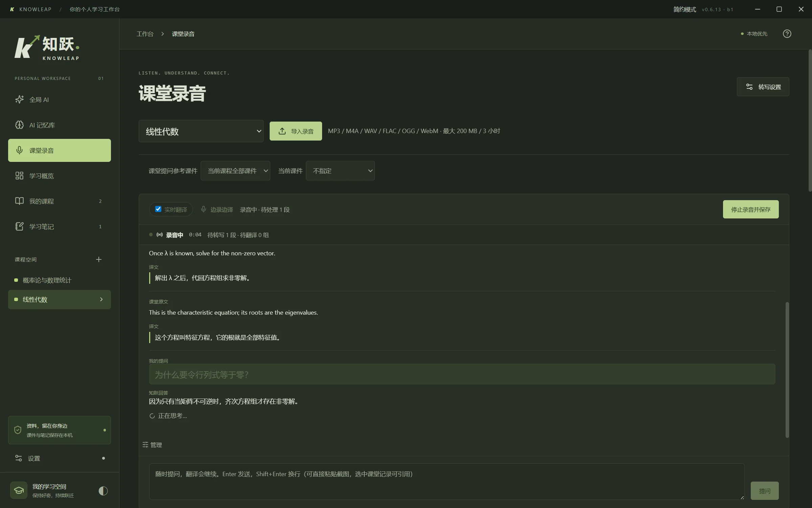
Task: Open the 线性代数 course dropdown
Action: pyautogui.click(x=201, y=131)
